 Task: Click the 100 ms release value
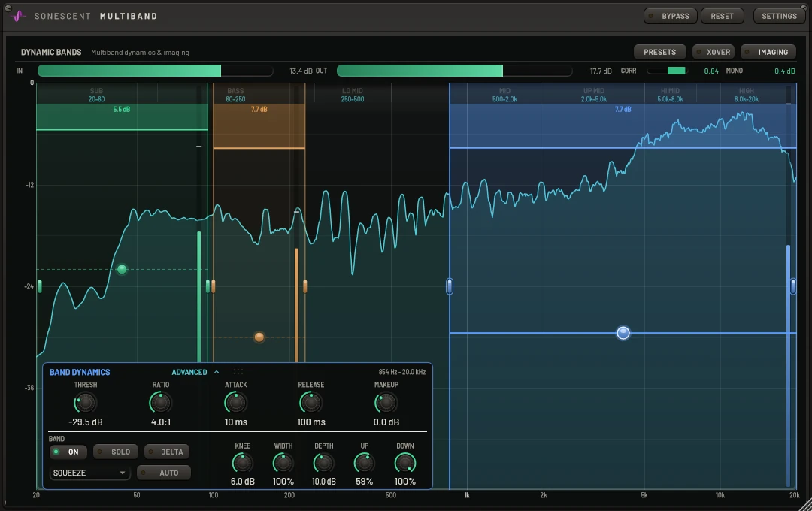[311, 422]
